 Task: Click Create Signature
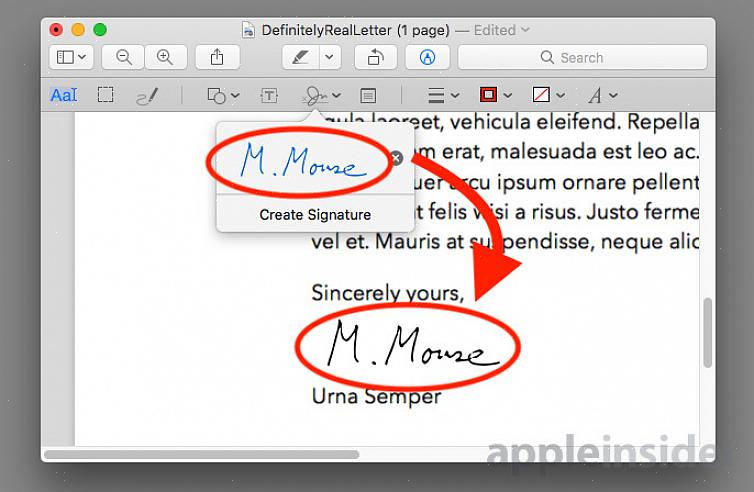pos(315,214)
